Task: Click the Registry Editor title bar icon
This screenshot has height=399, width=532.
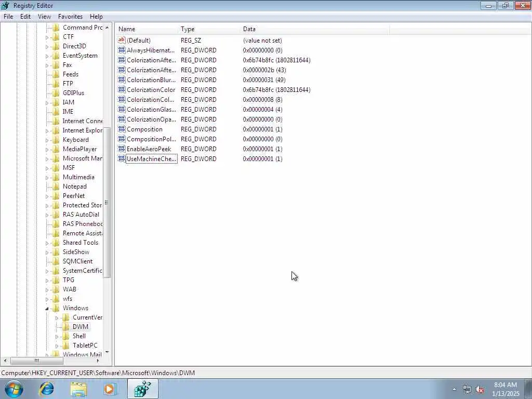Action: click(5, 5)
